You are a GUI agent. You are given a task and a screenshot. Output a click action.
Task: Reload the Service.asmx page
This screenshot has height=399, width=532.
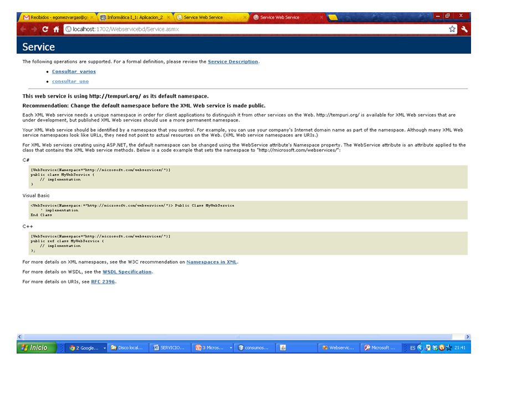tap(45, 29)
